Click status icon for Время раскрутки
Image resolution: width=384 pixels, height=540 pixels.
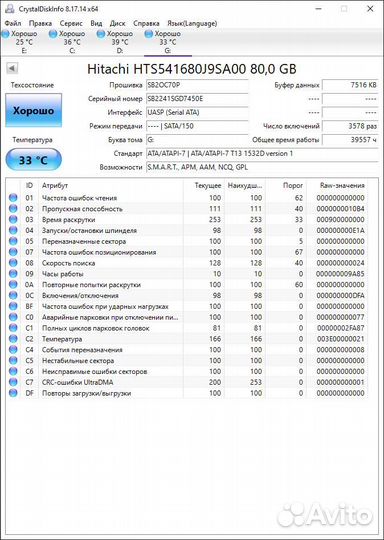tap(13, 219)
